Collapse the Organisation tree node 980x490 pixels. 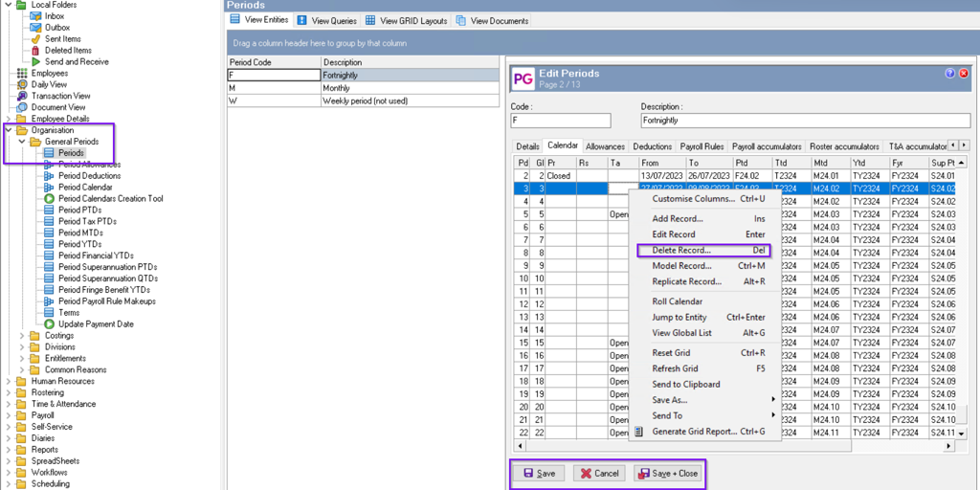tap(10, 130)
